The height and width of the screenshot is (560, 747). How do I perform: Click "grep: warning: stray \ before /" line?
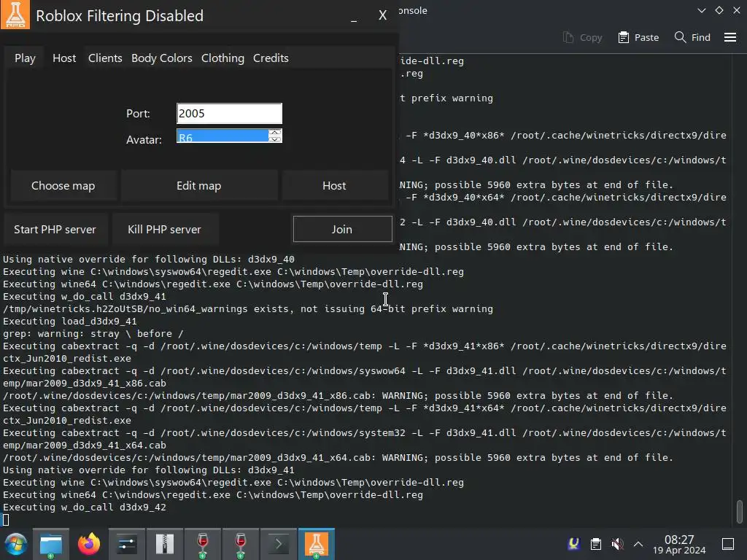[93, 334]
